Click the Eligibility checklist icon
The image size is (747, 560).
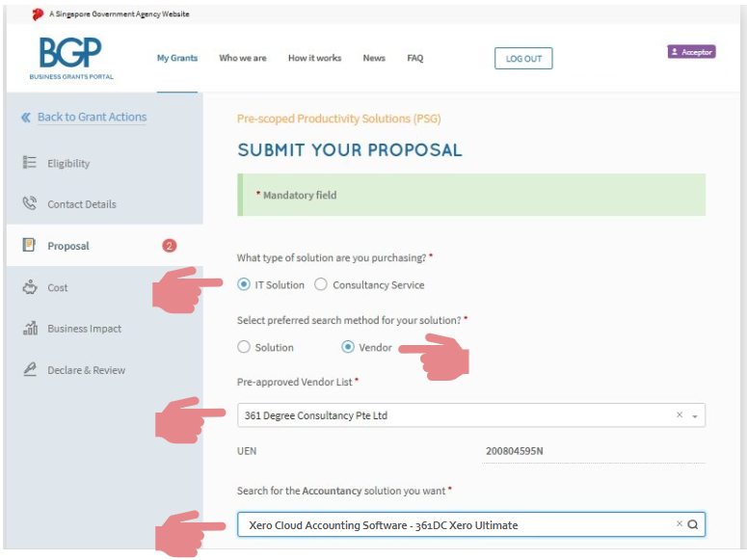[30, 163]
